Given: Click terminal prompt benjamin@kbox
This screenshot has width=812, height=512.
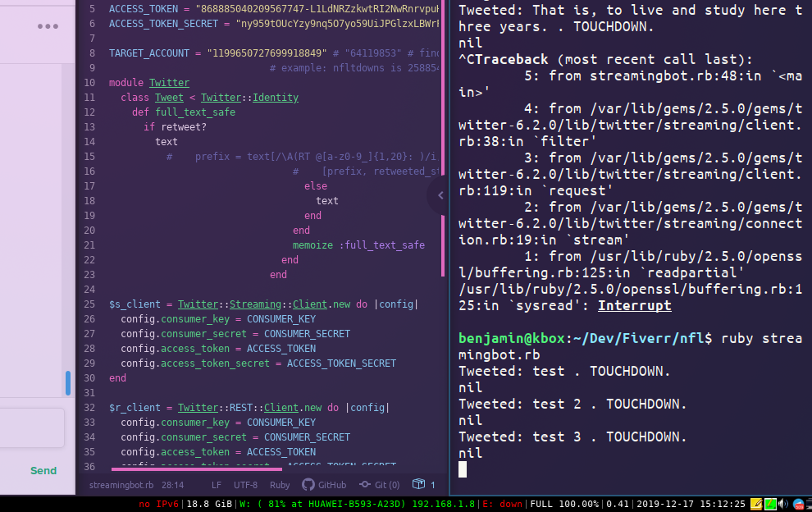Looking at the screenshot, I should pos(511,338).
